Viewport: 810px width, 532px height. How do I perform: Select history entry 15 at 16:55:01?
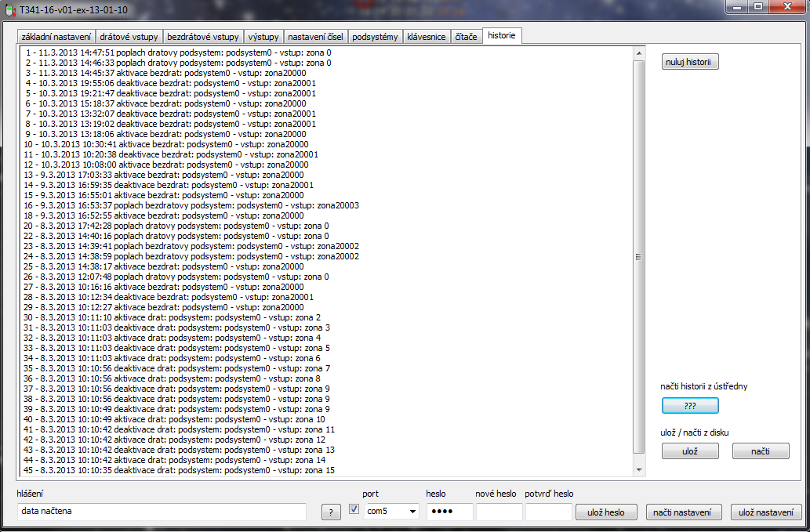coord(164,195)
